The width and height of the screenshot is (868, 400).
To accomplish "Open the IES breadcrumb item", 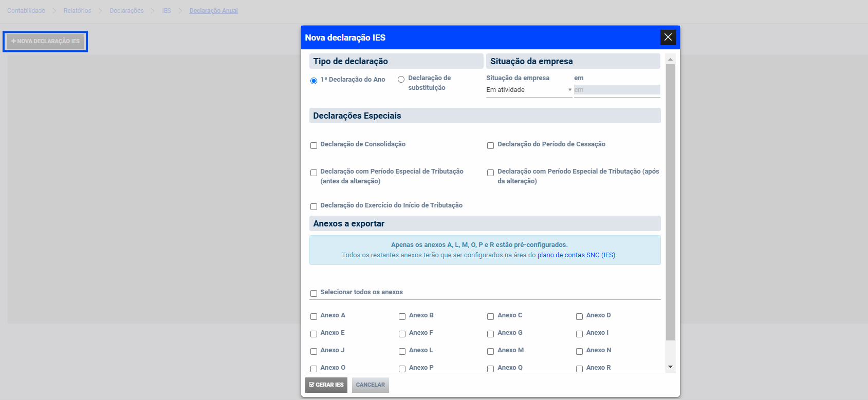I will click(x=167, y=11).
